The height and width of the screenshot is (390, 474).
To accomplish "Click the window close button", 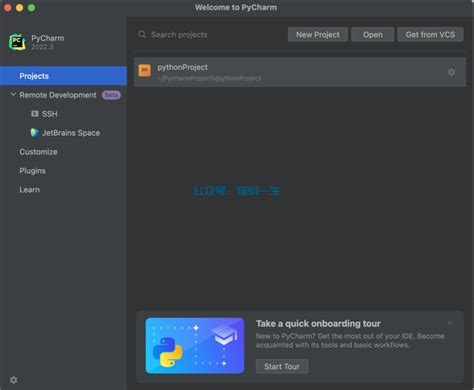I will 8,7.
